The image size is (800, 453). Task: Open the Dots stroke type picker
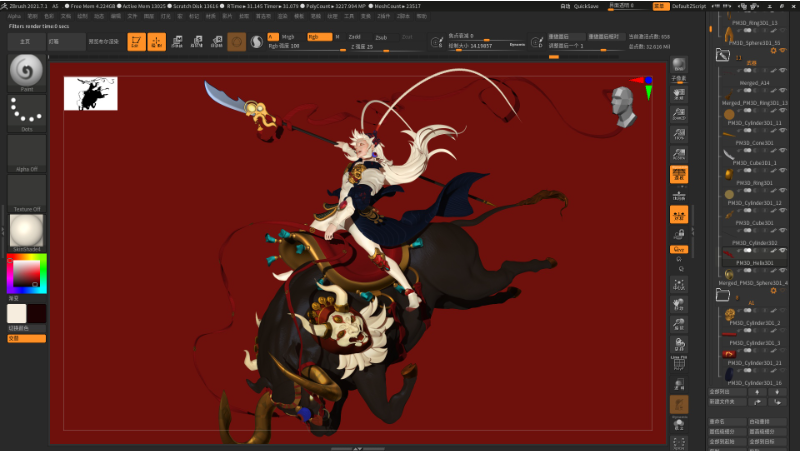pyautogui.click(x=26, y=113)
